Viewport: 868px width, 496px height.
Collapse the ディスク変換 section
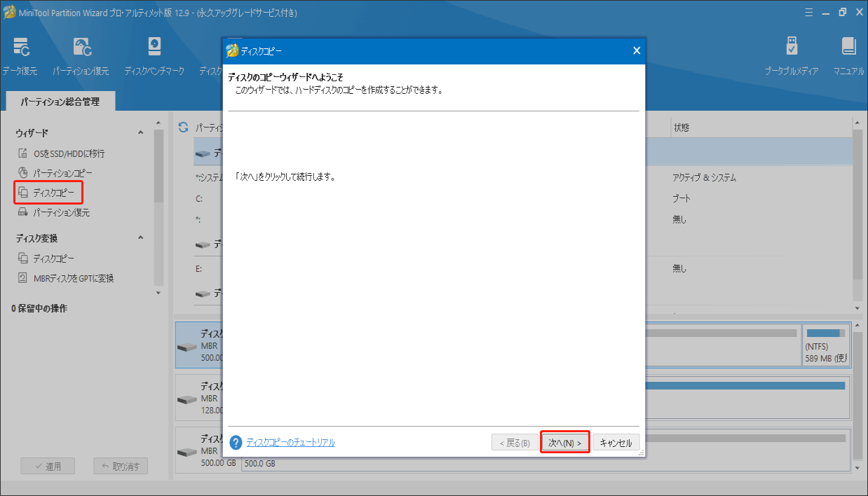140,237
